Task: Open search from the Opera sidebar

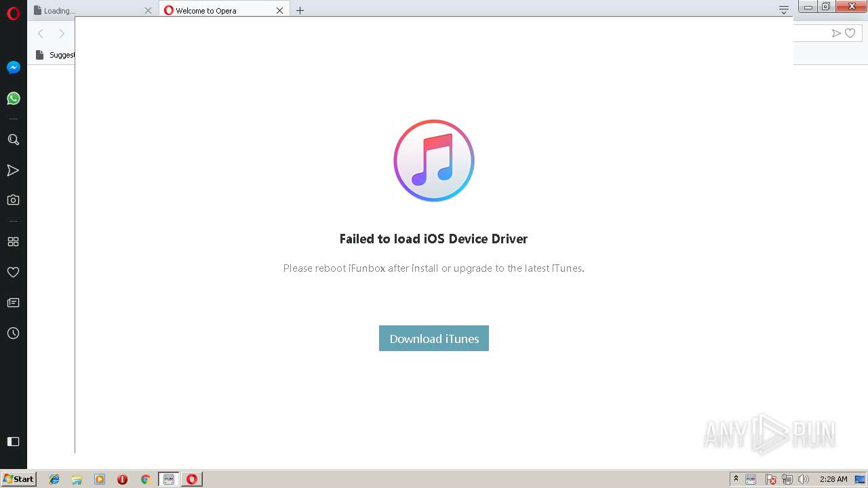Action: coord(13,140)
